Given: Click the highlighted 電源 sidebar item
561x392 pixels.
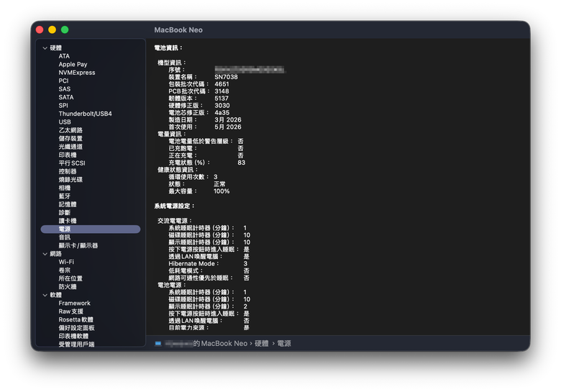Looking at the screenshot, I should [x=91, y=229].
